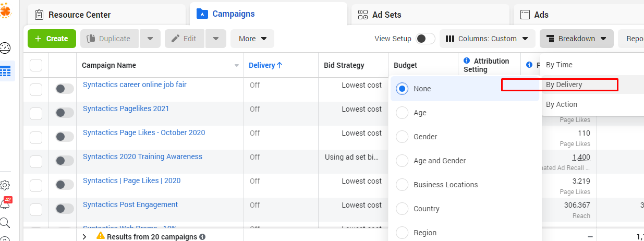This screenshot has width=644, height=241.
Task: Open Campaign Name column dropdown arrow
Action: click(237, 66)
